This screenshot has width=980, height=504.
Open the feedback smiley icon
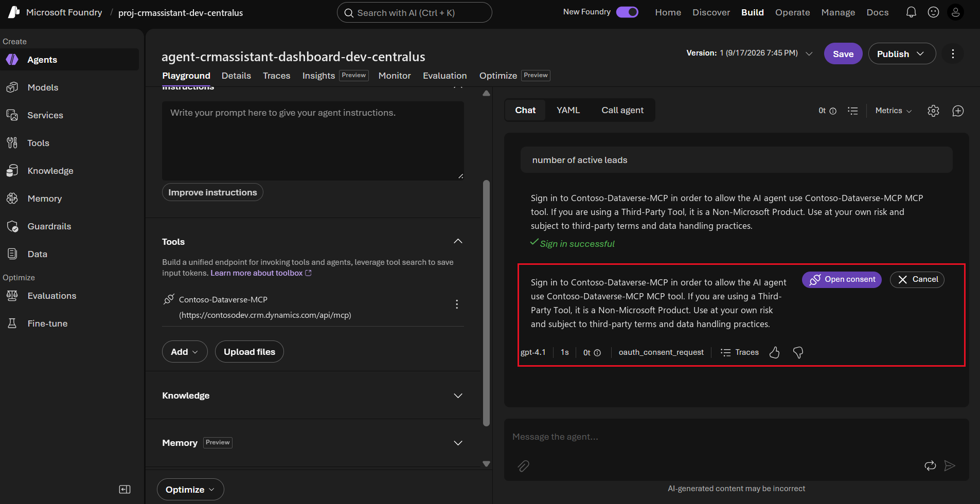[x=933, y=12]
